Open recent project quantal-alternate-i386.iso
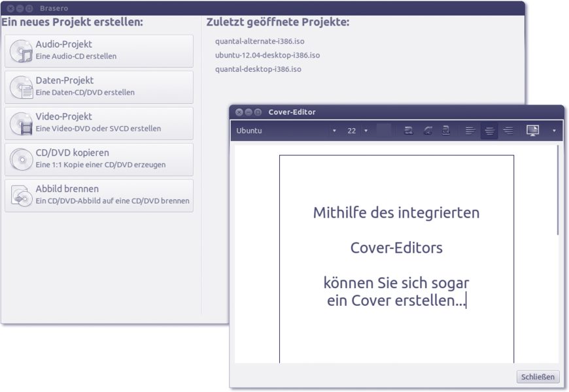This screenshot has width=569, height=392. [260, 41]
